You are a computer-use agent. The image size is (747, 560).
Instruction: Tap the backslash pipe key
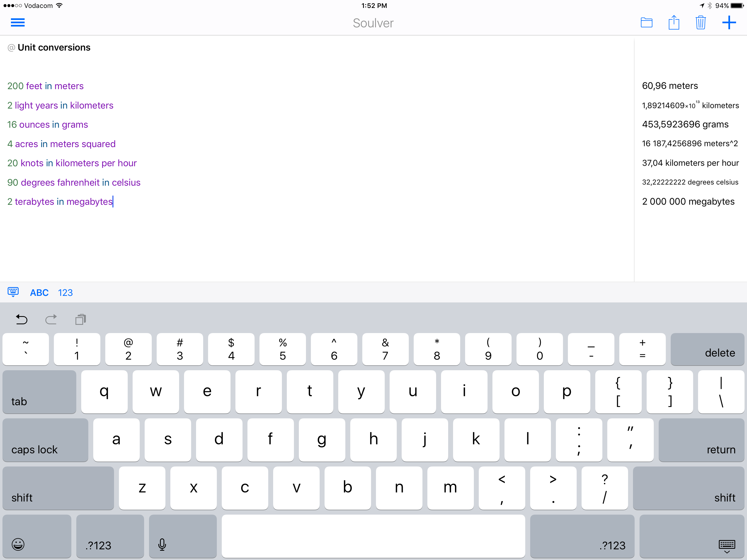coord(721,392)
